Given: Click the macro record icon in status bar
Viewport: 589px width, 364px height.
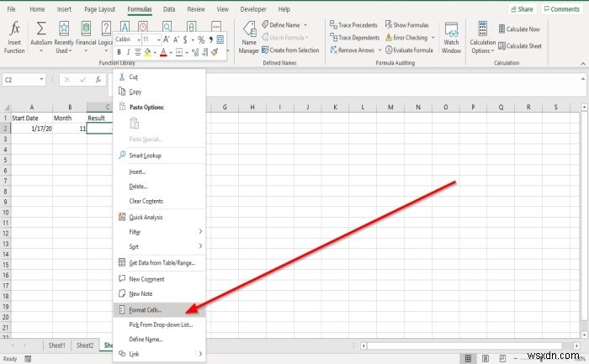Looking at the screenshot, I should (x=28, y=359).
